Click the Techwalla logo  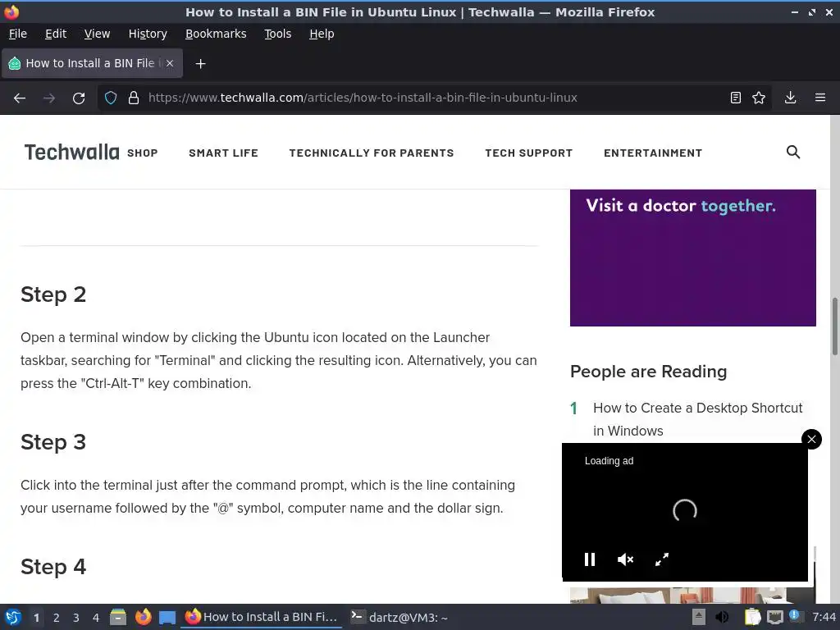pos(72,153)
